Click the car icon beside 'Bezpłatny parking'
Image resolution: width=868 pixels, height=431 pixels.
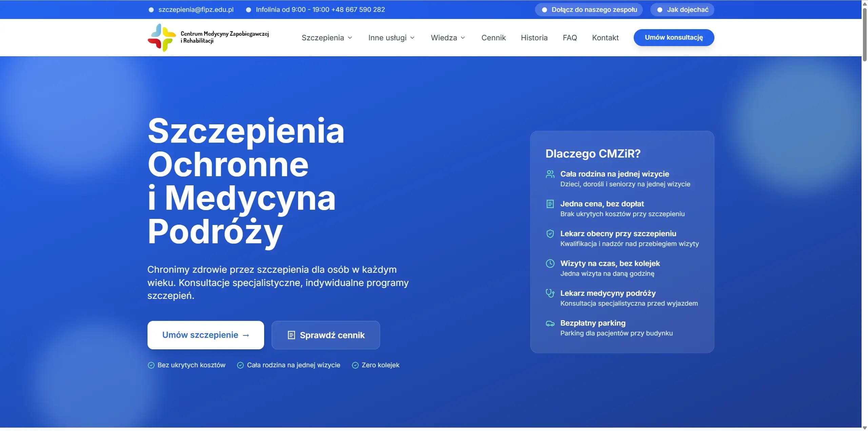pyautogui.click(x=550, y=324)
